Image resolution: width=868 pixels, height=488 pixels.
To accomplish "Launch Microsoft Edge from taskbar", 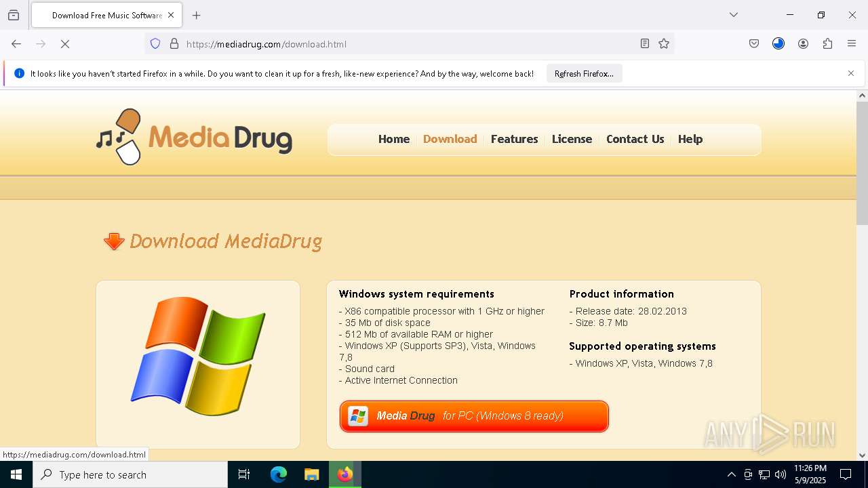I will (x=279, y=474).
